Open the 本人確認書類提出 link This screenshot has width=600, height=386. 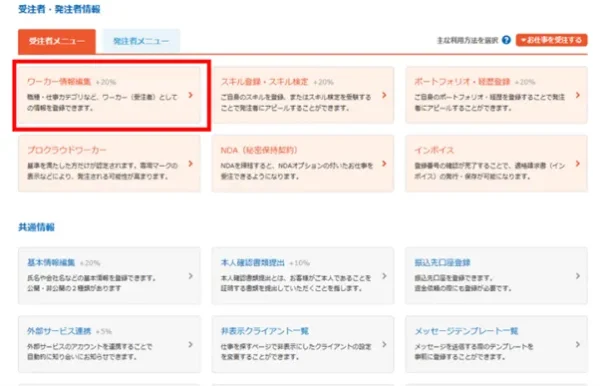click(253, 262)
